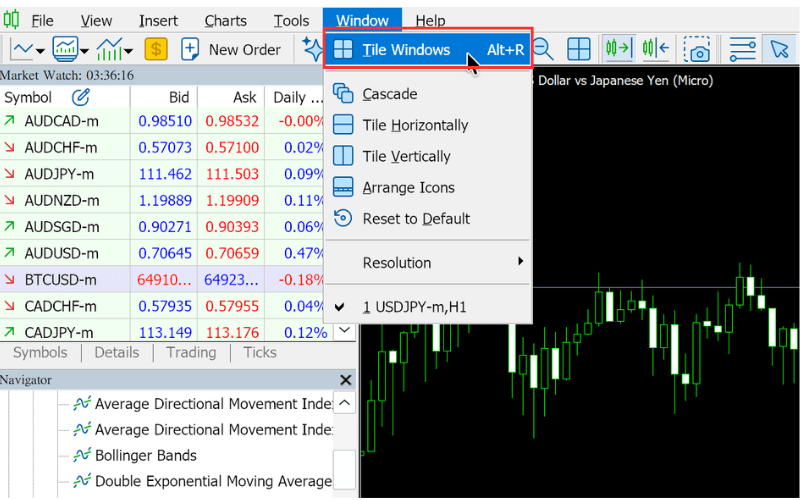Close the open Window menu
Screen dimensions: 800x500
(x=362, y=20)
